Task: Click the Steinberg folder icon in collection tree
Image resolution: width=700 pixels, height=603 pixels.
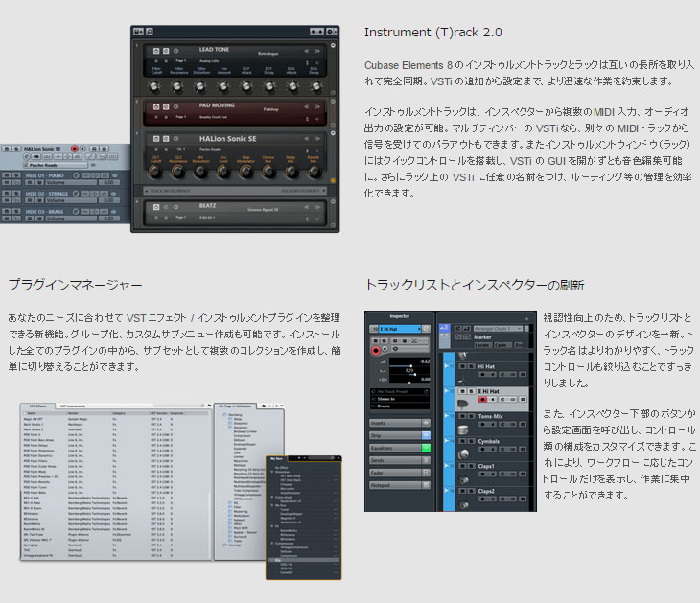Action: (225, 415)
